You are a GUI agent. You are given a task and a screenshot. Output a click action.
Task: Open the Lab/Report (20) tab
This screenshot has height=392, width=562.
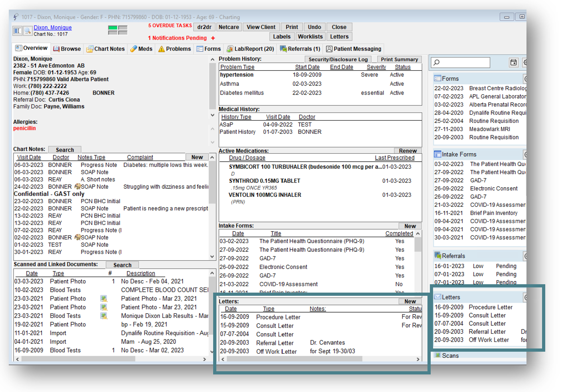250,49
